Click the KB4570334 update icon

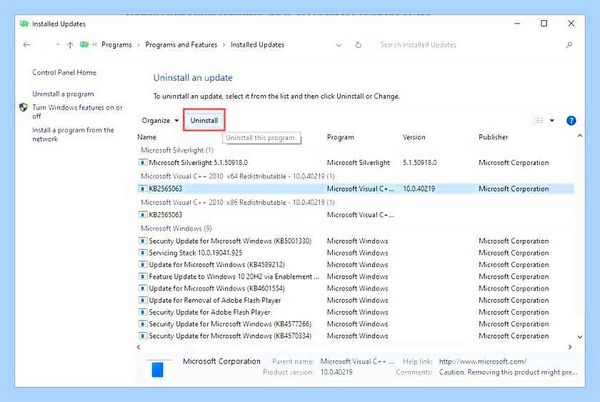142,336
